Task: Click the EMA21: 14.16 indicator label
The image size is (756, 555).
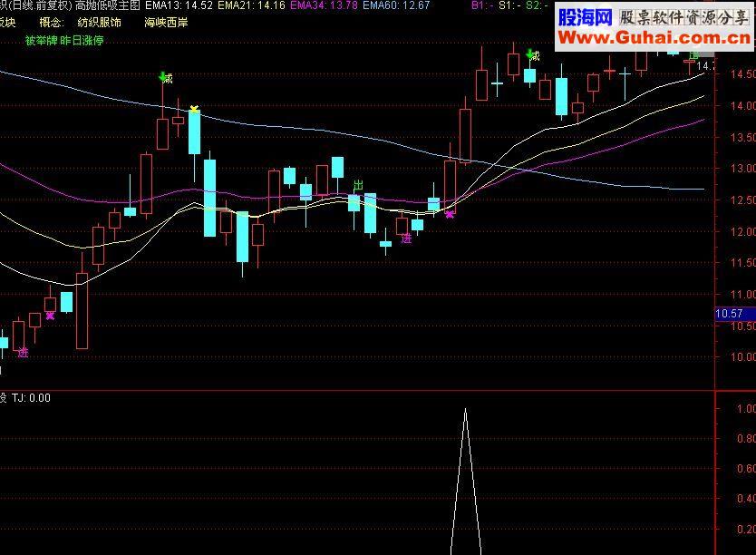Action: 251,5
